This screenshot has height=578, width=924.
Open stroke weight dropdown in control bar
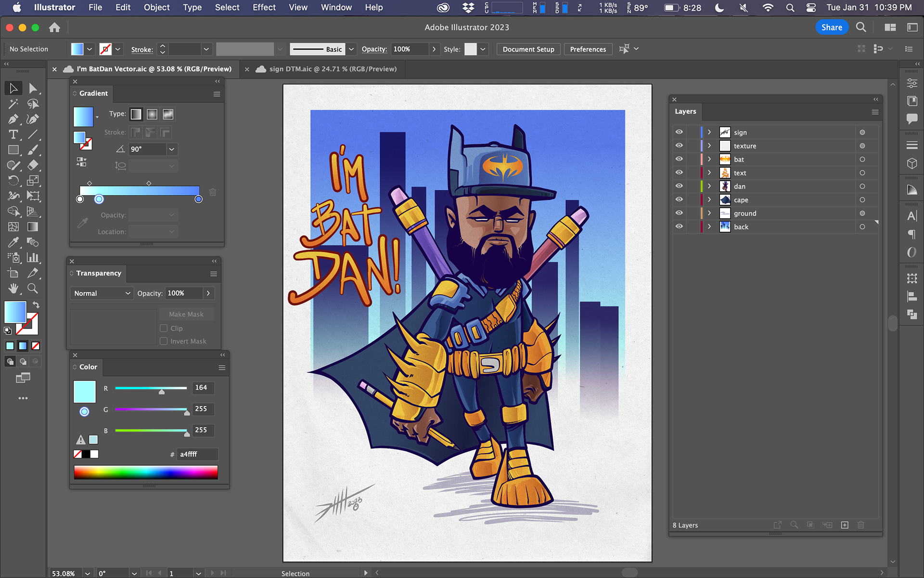(206, 49)
